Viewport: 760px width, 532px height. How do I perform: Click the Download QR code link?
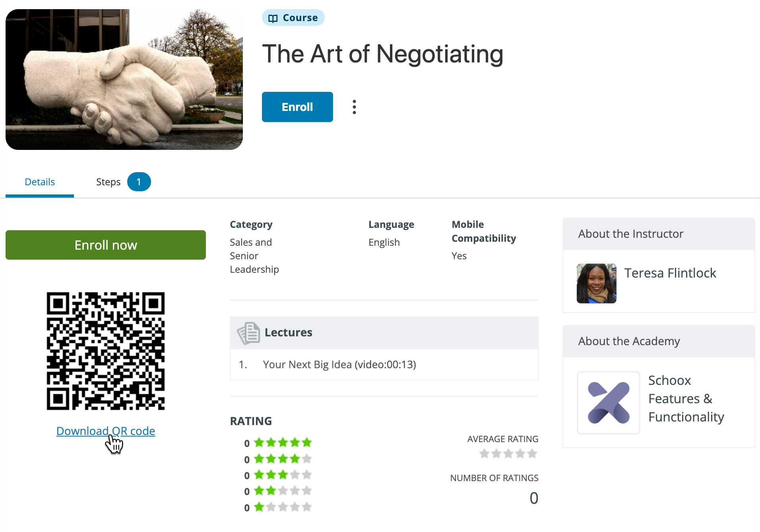(106, 431)
